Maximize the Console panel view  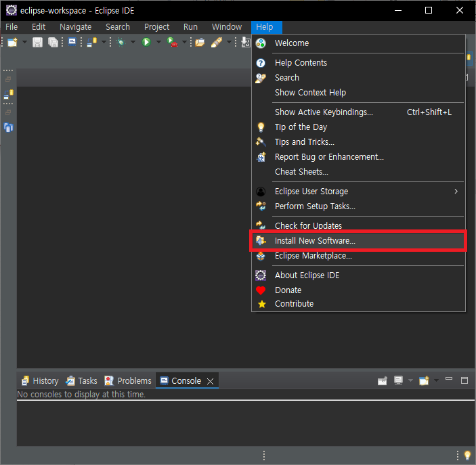pos(464,380)
